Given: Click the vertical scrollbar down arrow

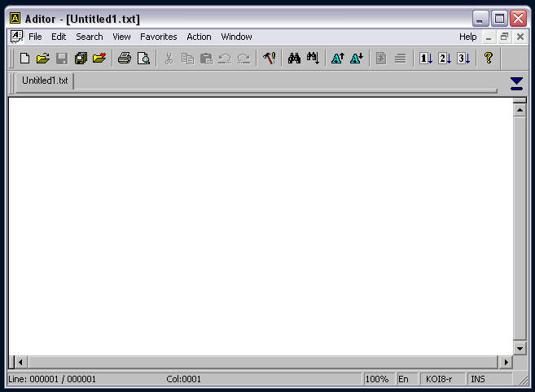Looking at the screenshot, I should pyautogui.click(x=520, y=348).
